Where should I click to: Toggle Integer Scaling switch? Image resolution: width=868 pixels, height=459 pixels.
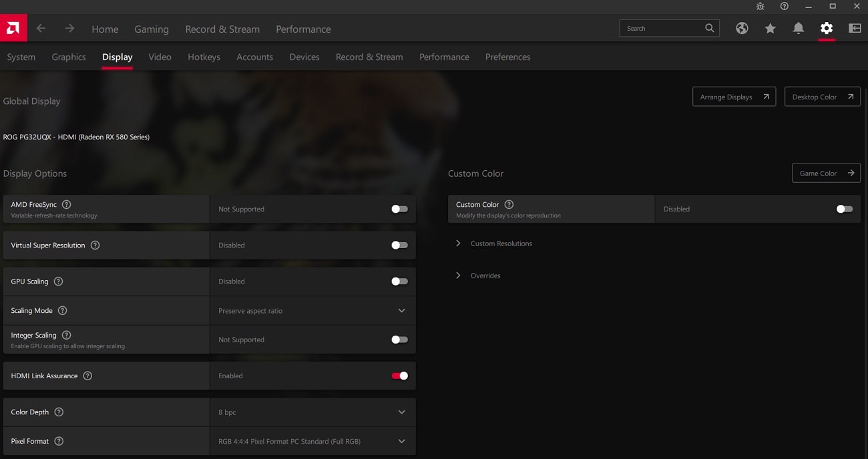point(399,340)
